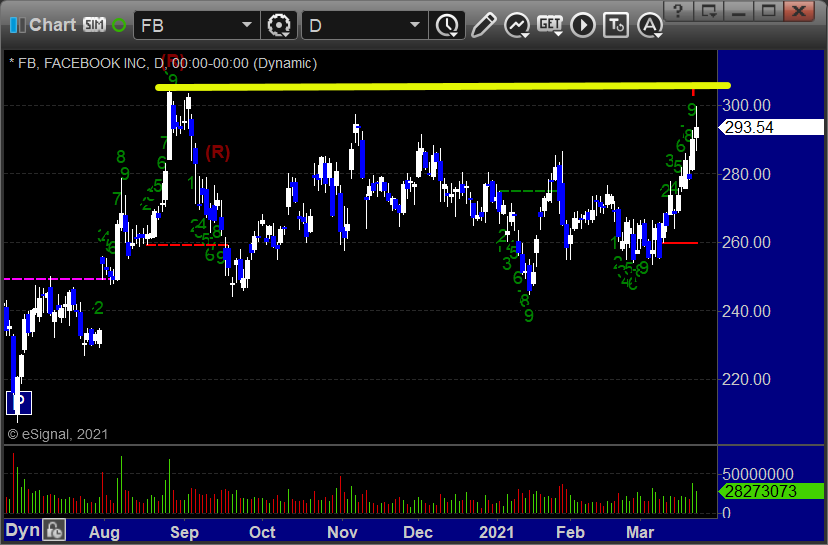The width and height of the screenshot is (828, 545).
Task: Click the 220.00 price axis label
Action: pos(746,379)
